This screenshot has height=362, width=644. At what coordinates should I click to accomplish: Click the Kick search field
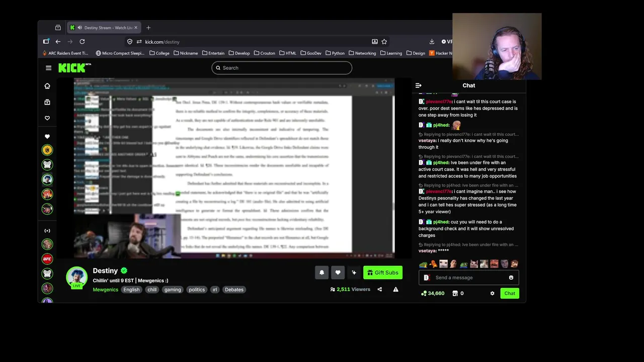coord(282,68)
